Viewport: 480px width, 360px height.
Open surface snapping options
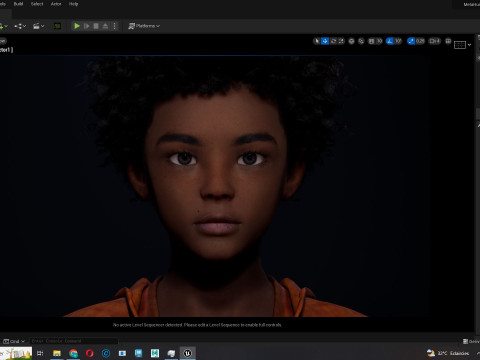click(x=361, y=41)
